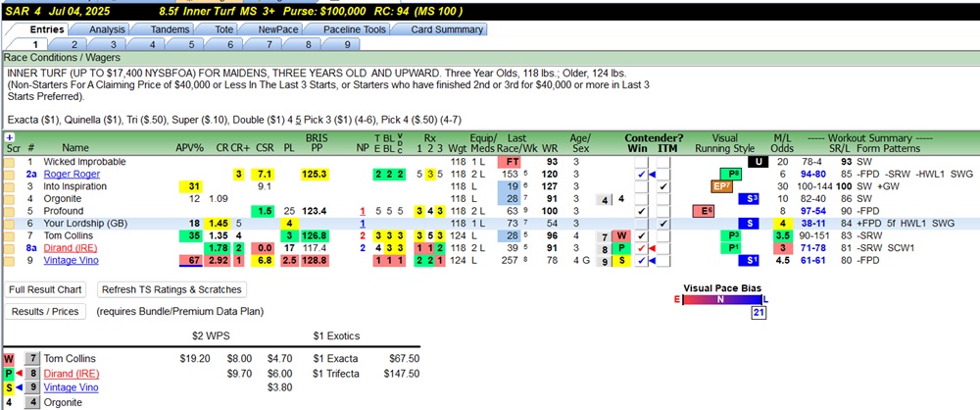Click the green P icon in the results panel
Viewport: 980px width, 410px height.
pyautogui.click(x=8, y=373)
